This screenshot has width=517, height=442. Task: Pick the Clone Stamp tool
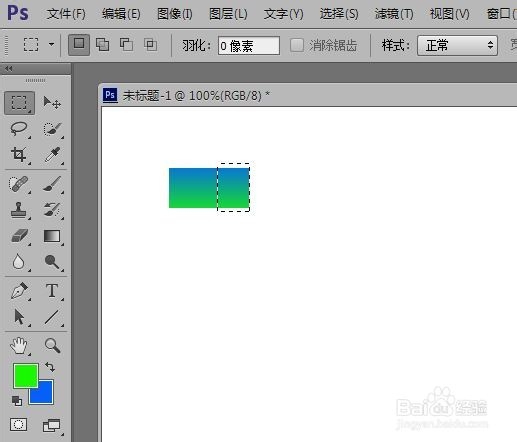[19, 210]
